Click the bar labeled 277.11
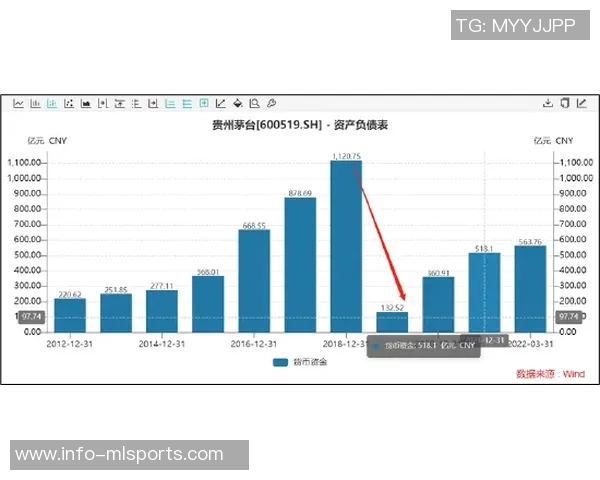 [x=162, y=311]
